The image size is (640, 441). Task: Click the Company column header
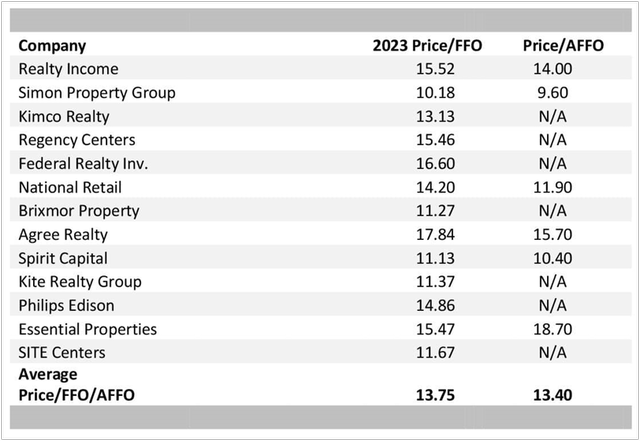point(52,45)
